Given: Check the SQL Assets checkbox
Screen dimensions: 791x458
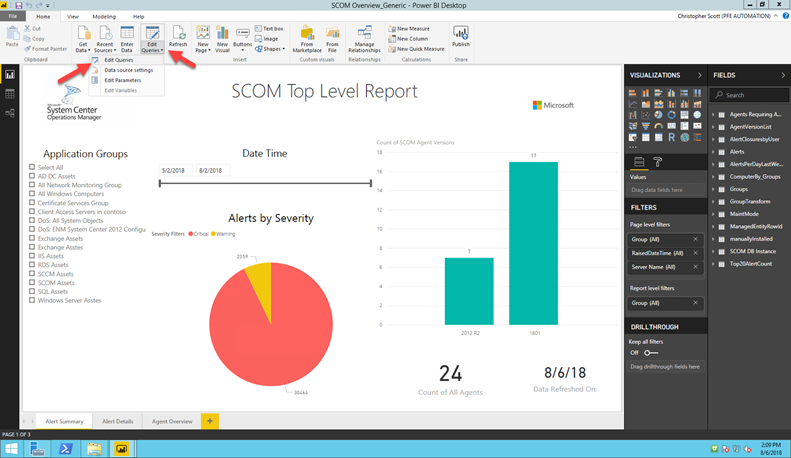Looking at the screenshot, I should click(32, 291).
